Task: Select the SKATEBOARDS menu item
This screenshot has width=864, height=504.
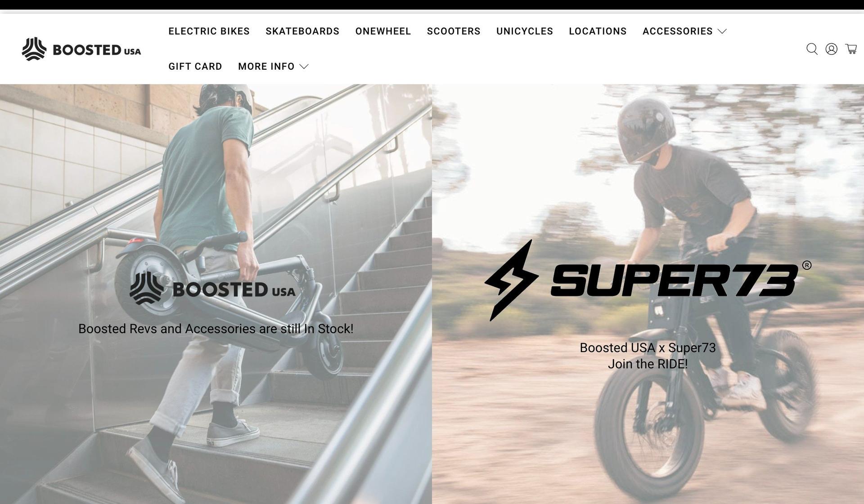Action: (x=302, y=31)
